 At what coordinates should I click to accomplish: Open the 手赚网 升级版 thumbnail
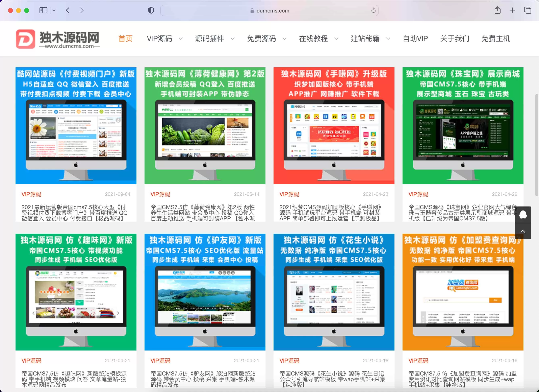tap(334, 126)
